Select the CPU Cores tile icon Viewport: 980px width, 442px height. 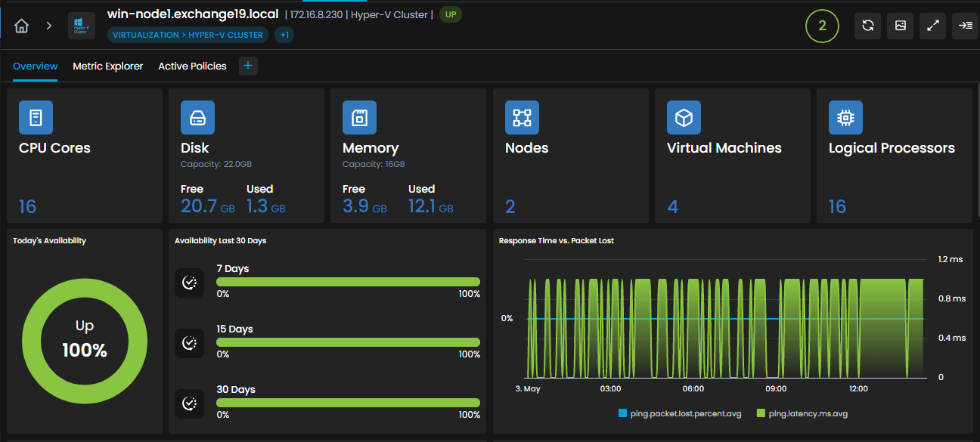pos(36,118)
